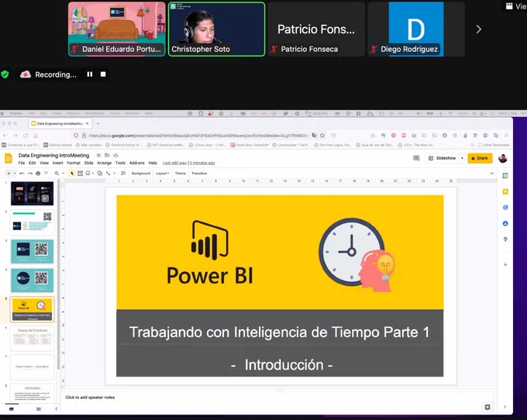Image resolution: width=527 pixels, height=420 pixels.
Task: Click the Add comment toolbar icon
Action: click(123, 174)
